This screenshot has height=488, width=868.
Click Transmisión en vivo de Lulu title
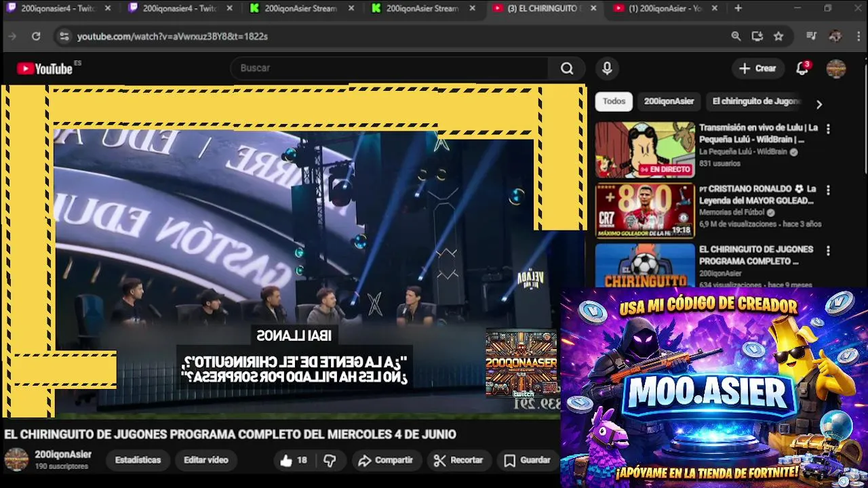click(x=758, y=134)
